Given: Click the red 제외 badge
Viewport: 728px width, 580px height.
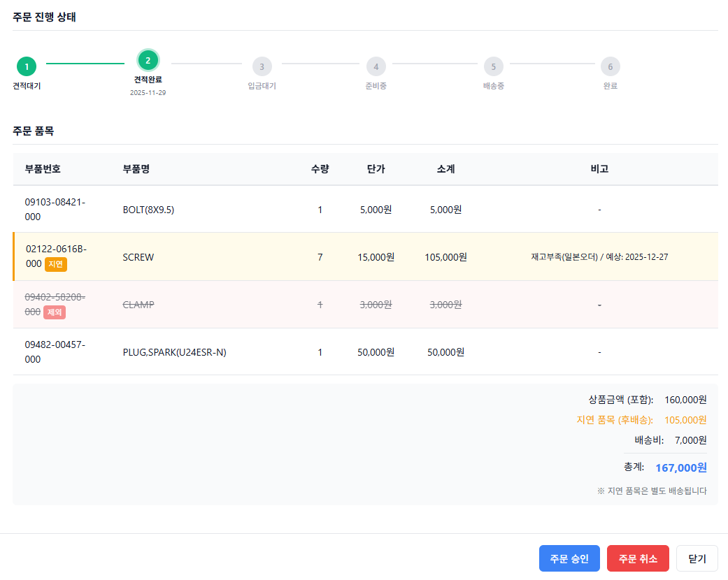Looking at the screenshot, I should click(x=55, y=312).
